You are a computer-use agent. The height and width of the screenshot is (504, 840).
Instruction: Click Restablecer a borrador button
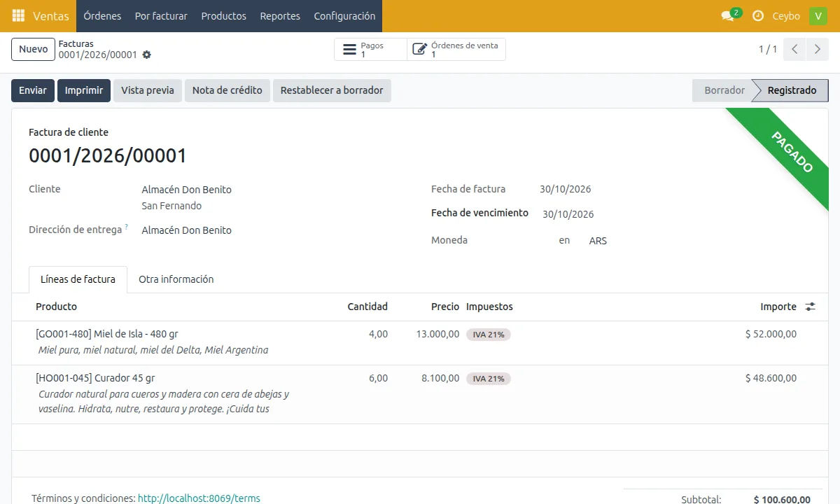click(x=332, y=90)
